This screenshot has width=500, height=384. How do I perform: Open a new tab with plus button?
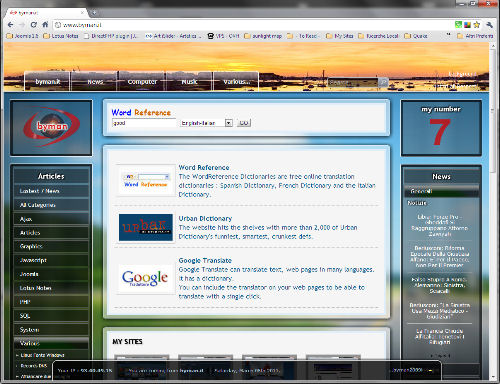point(94,13)
